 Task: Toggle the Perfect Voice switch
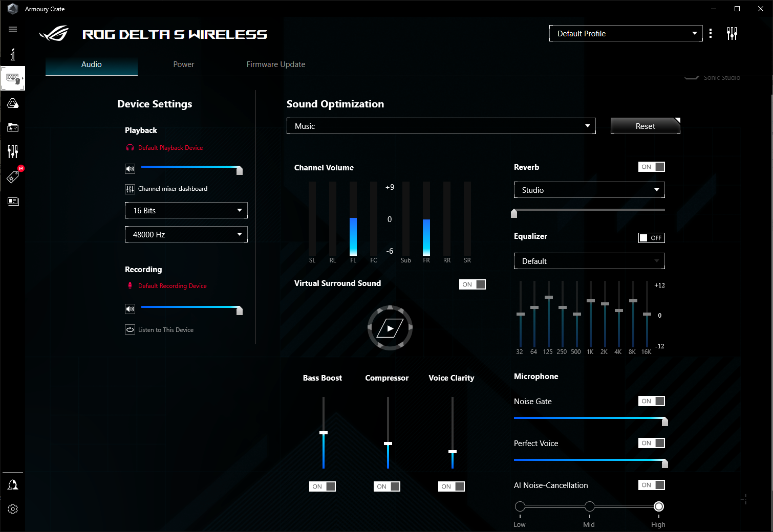click(x=652, y=443)
